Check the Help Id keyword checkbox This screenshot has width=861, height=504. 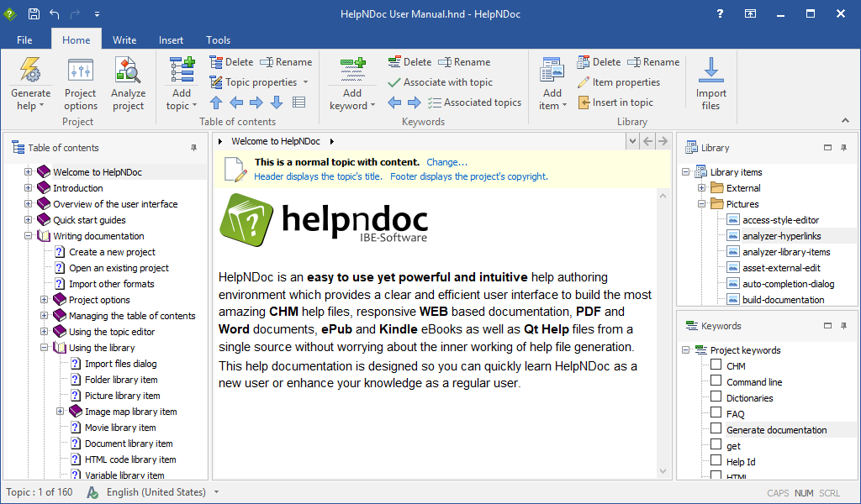[x=716, y=460]
